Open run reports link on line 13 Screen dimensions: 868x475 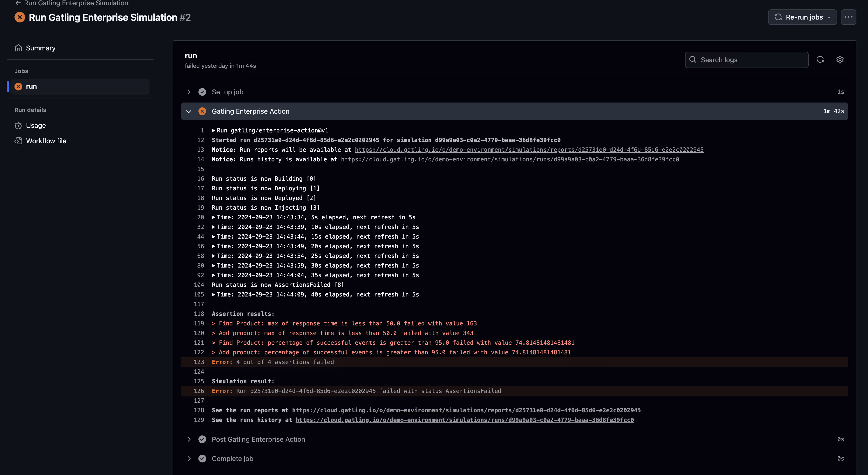(x=529, y=150)
